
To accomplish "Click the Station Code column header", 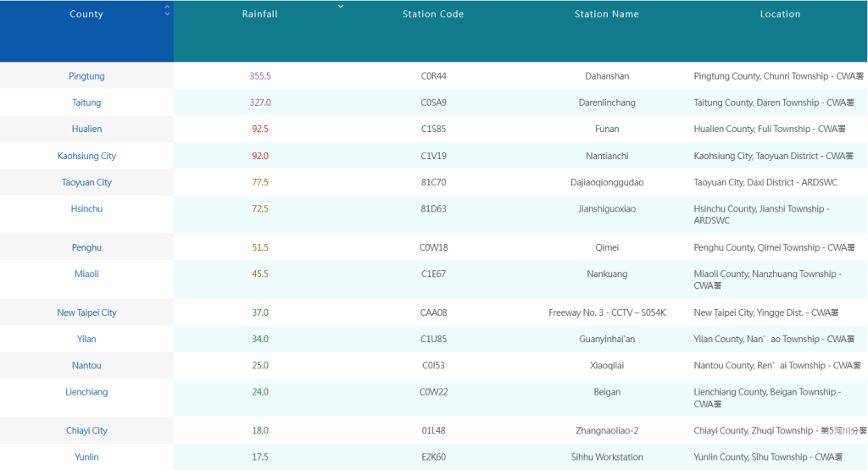I will (x=433, y=14).
